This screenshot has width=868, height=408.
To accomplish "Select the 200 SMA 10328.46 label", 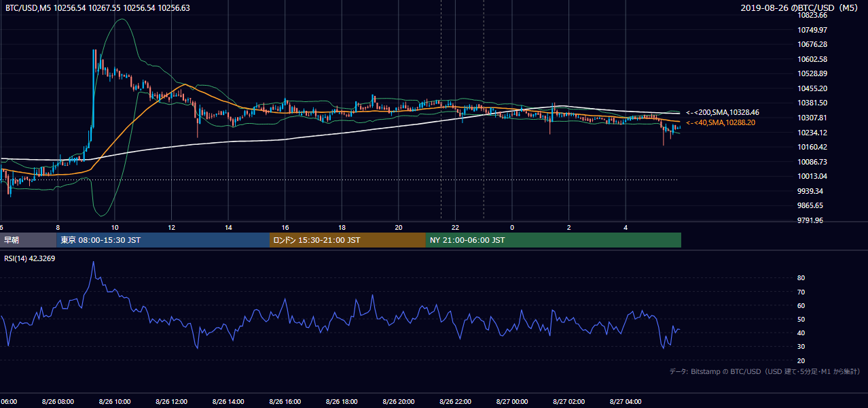I will [723, 112].
